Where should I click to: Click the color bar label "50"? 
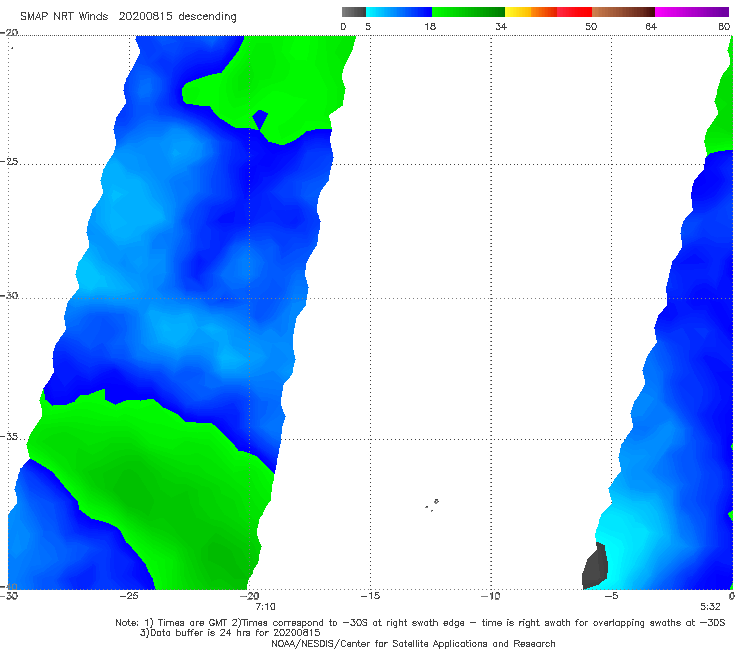[x=591, y=27]
